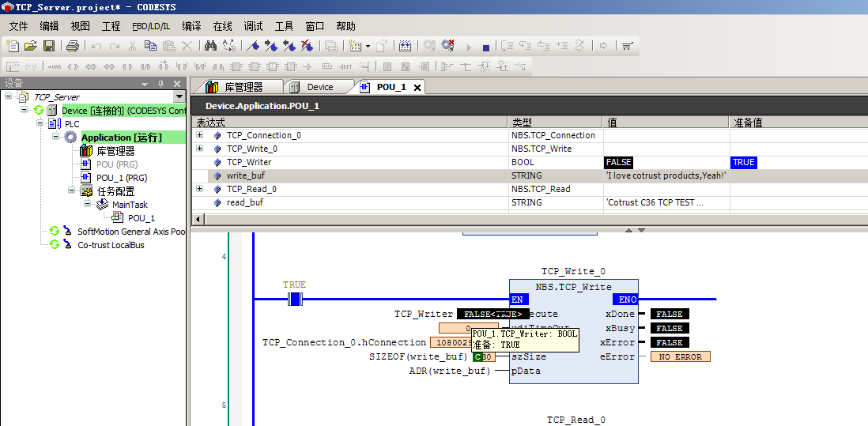Collapse the Device node in tree
868x426 pixels.
[24, 110]
